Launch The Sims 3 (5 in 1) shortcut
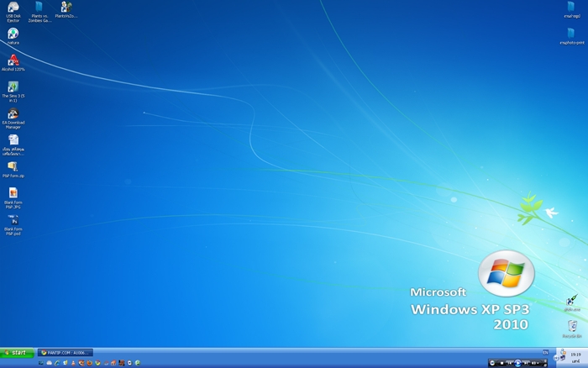Image resolution: width=588 pixels, height=368 pixels. (x=13, y=92)
